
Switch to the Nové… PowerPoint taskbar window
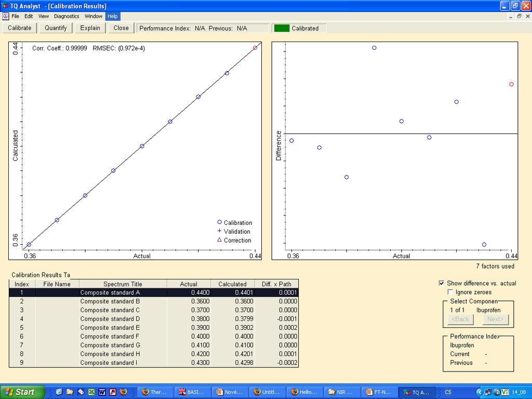(x=230, y=392)
